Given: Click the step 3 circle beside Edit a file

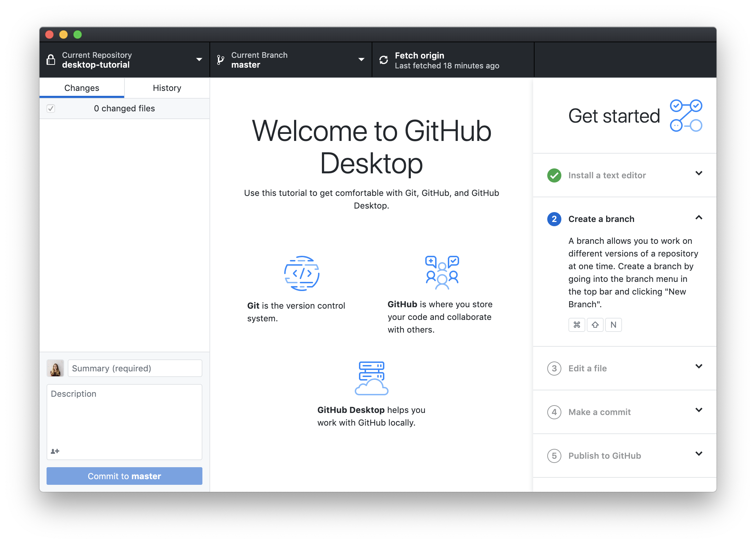Looking at the screenshot, I should click(554, 368).
